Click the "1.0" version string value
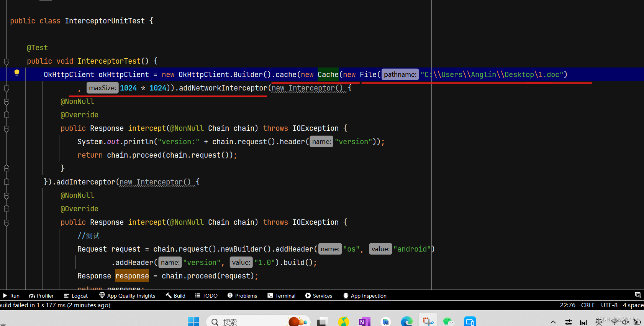 click(x=265, y=262)
